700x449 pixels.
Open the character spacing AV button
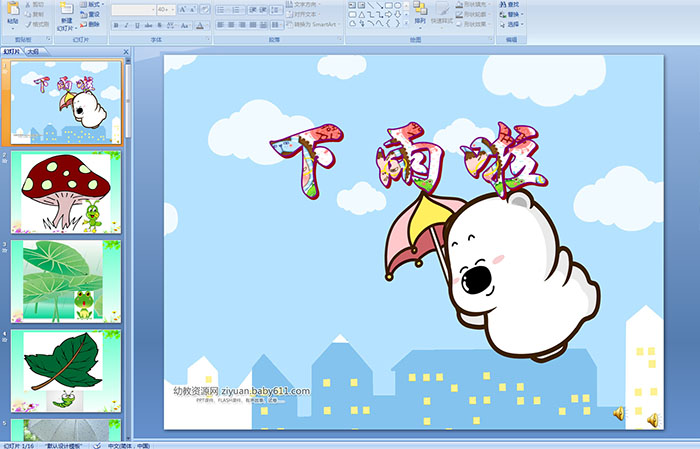[x=171, y=25]
